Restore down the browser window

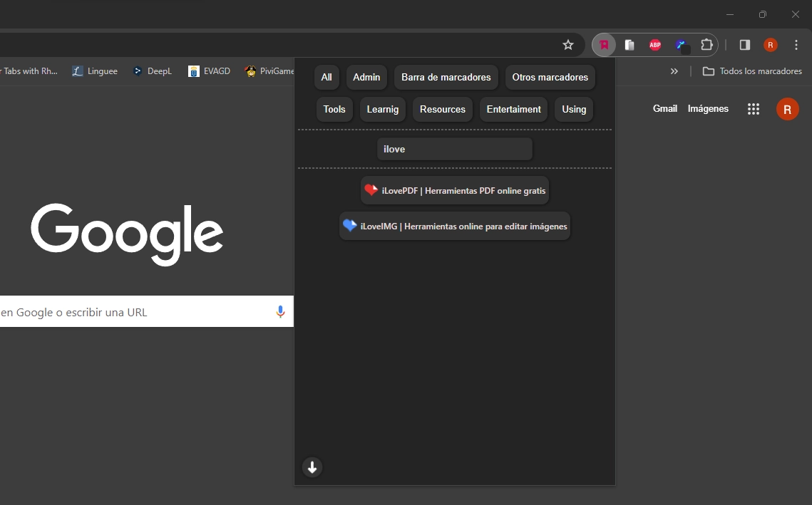click(x=763, y=14)
